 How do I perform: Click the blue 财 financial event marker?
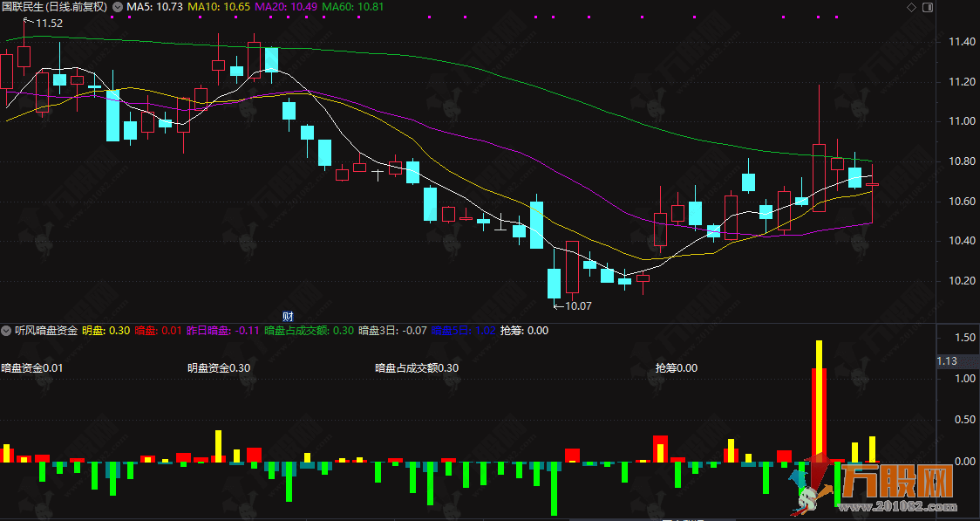(x=286, y=315)
